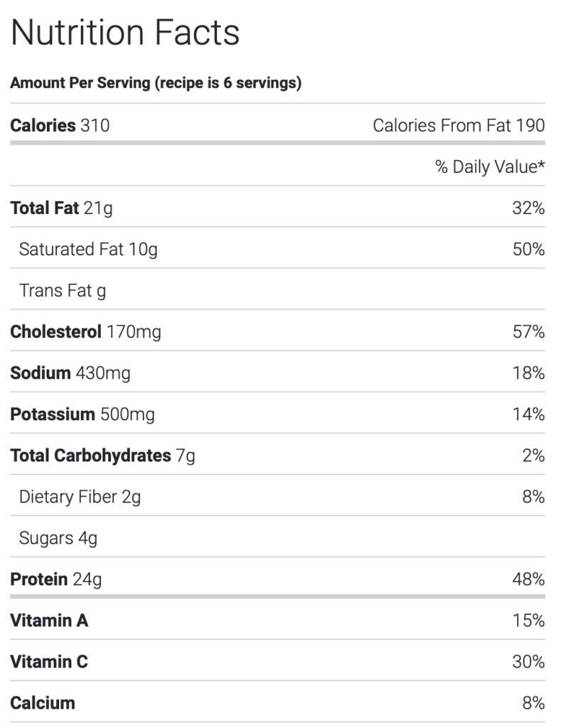This screenshot has height=728, width=561.
Task: Click the % Daily Value* header
Action: [490, 167]
